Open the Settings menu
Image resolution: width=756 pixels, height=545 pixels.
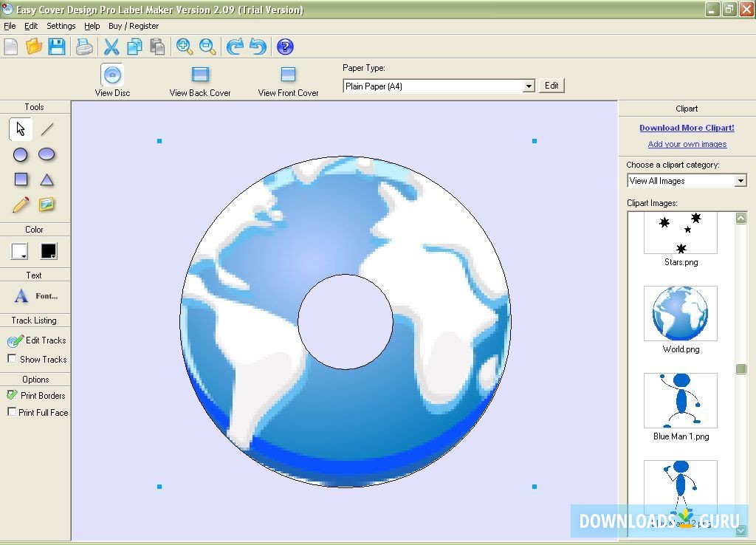(61, 26)
